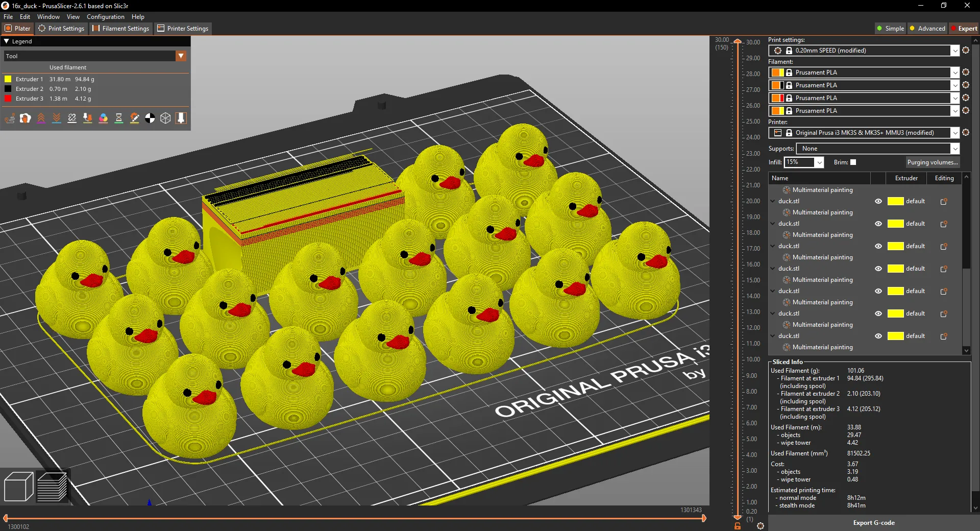Viewport: 980px width, 531px height.
Task: Select the Plater tab
Action: tap(17, 29)
